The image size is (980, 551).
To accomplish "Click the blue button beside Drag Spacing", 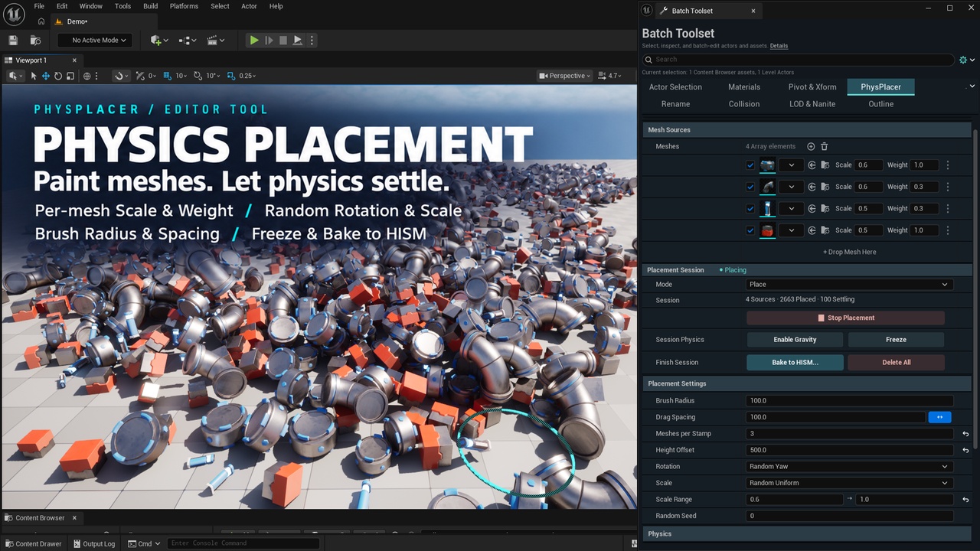I will point(939,417).
